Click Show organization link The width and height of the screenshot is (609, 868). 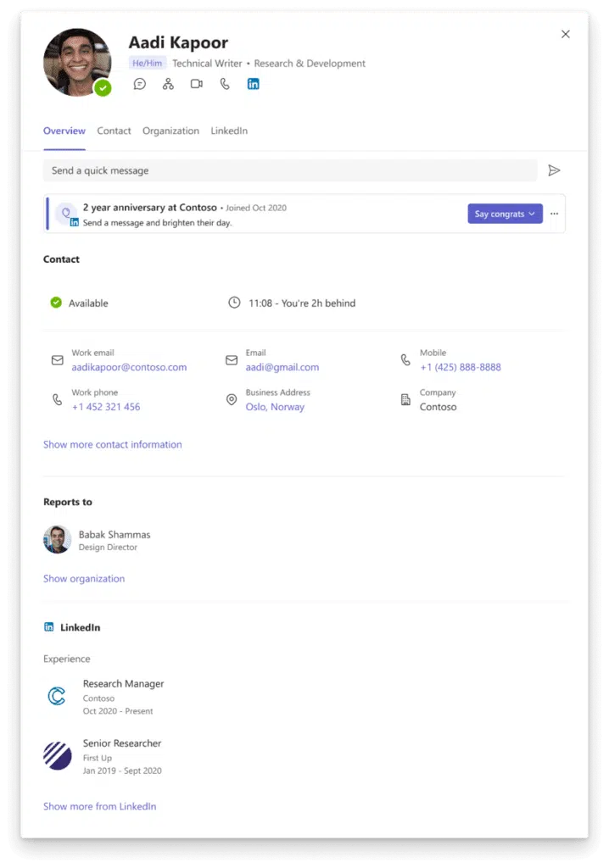[84, 578]
